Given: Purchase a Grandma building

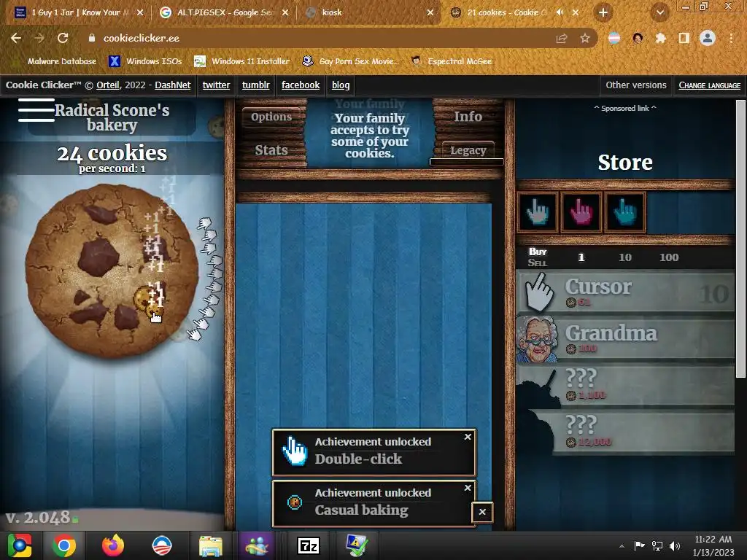Looking at the screenshot, I should pyautogui.click(x=625, y=339).
